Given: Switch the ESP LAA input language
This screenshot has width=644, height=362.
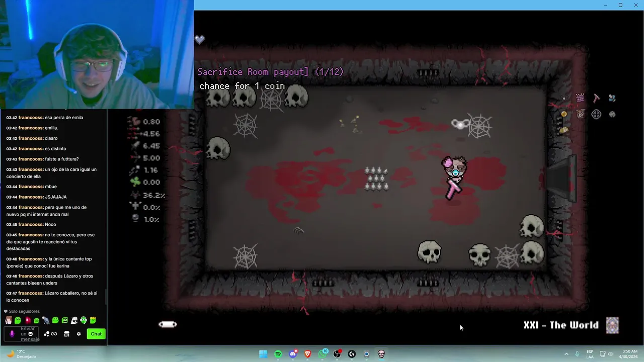Looking at the screenshot, I should pyautogui.click(x=590, y=354).
